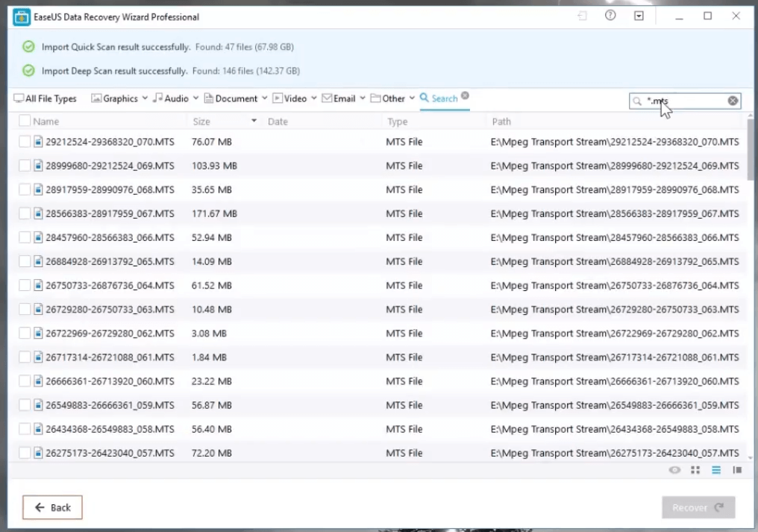Select the All File Types filter

[46, 98]
